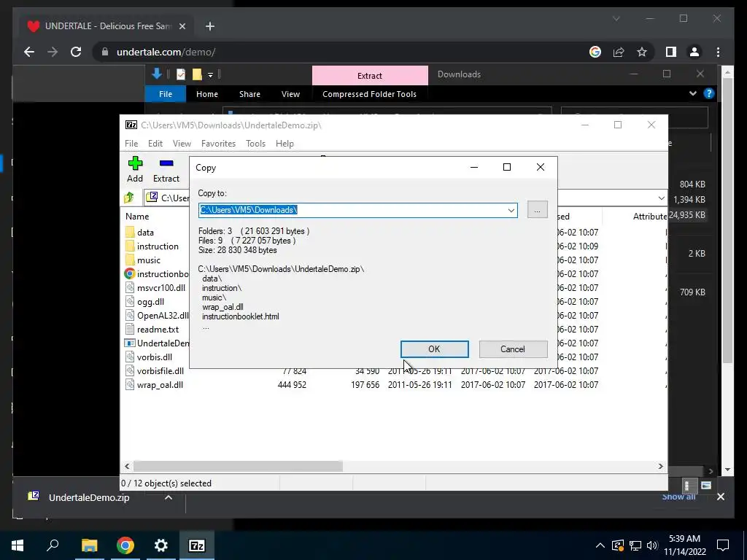Open Compressed Folder Tools tab
The width and height of the screenshot is (747, 560).
pos(369,94)
